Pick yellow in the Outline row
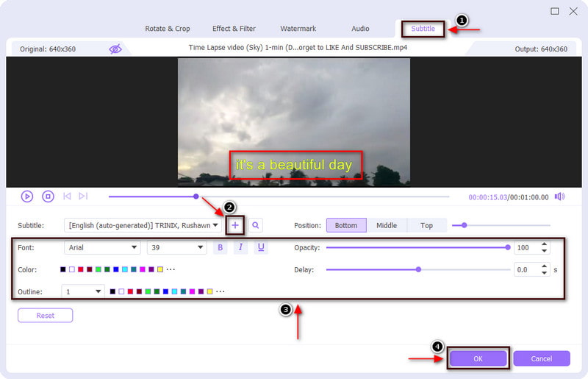 (x=209, y=291)
